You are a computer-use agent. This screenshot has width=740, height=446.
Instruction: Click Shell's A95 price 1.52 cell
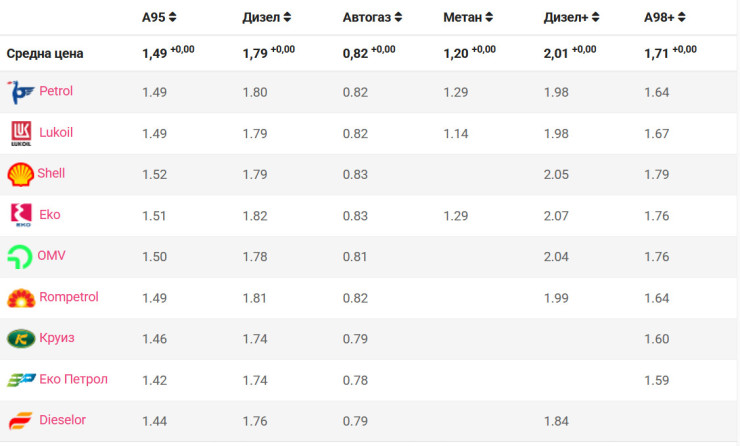point(155,174)
